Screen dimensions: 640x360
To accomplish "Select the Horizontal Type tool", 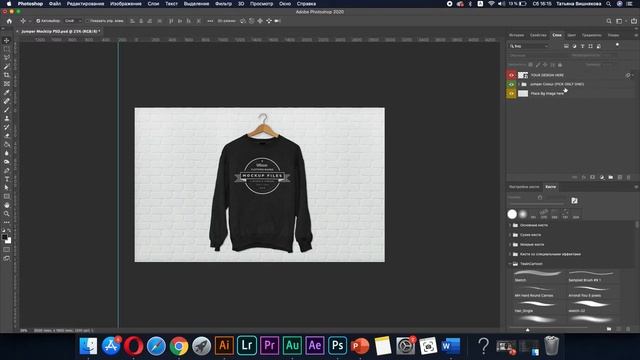I will 7,179.
